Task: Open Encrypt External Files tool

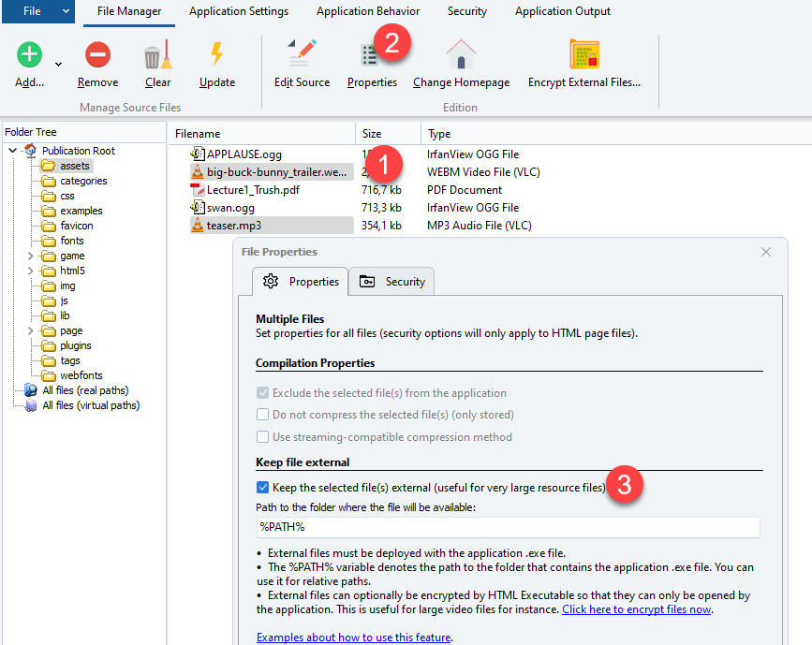Action: point(584,55)
